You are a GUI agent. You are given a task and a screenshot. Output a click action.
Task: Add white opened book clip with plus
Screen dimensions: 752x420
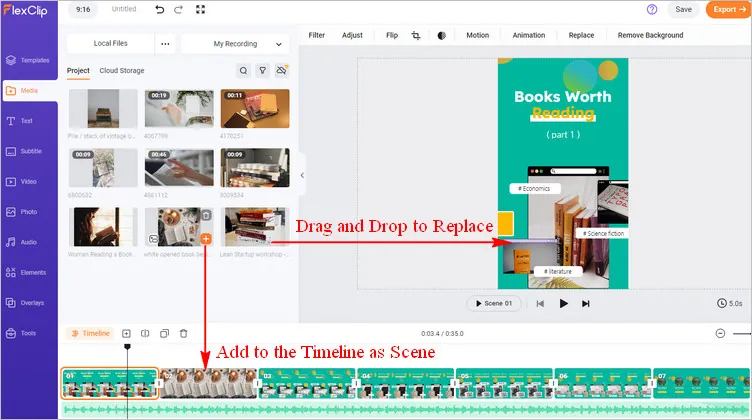206,239
